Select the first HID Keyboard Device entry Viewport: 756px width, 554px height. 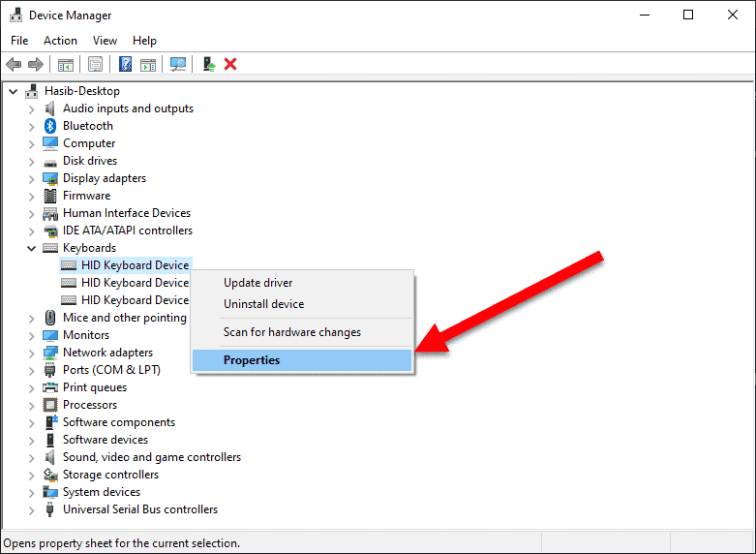(135, 265)
